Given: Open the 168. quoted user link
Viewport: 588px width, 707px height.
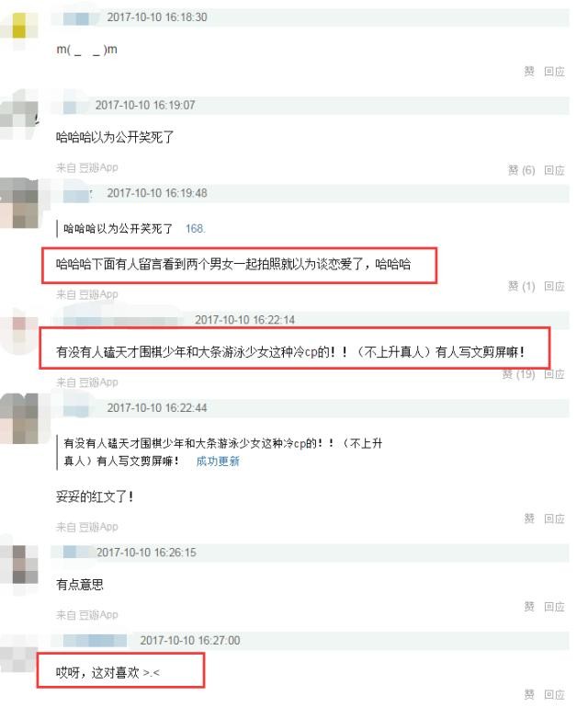Looking at the screenshot, I should 196,229.
